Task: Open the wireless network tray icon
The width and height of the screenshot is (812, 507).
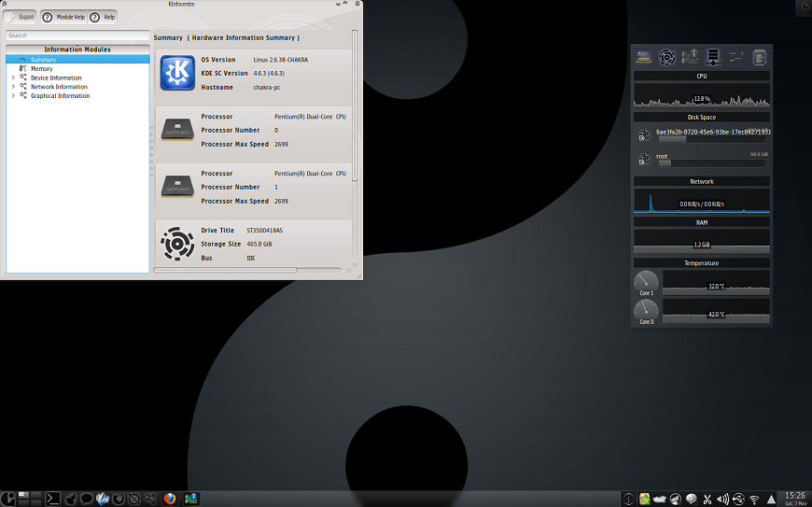Action: (x=754, y=499)
